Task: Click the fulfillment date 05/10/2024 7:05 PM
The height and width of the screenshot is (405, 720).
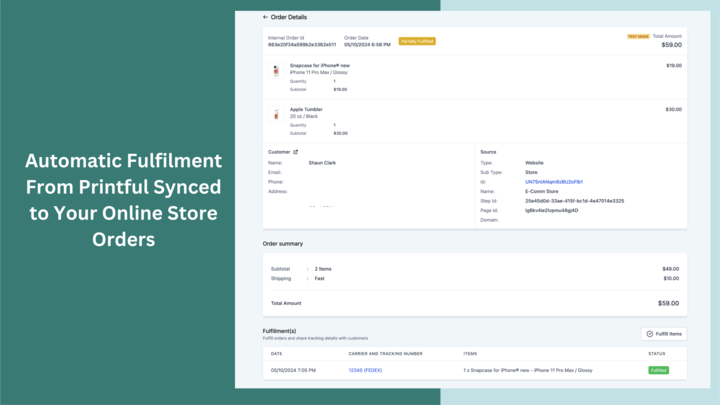Action: tap(293, 370)
